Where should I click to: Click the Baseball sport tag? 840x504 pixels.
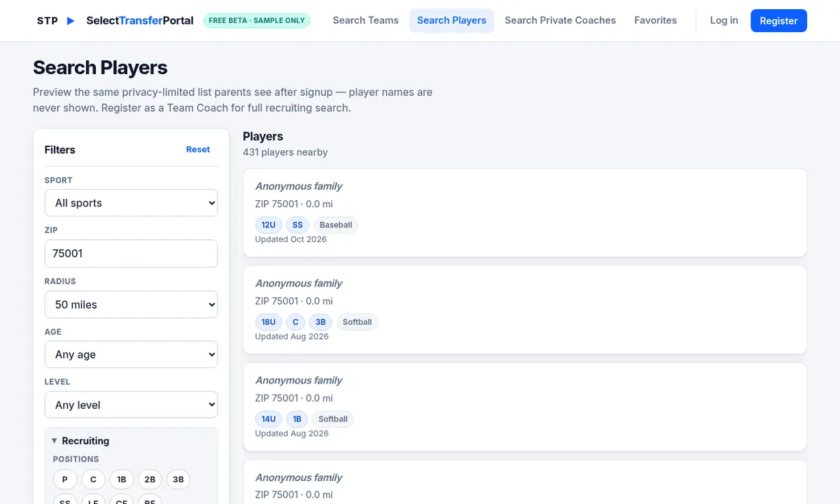click(x=336, y=225)
